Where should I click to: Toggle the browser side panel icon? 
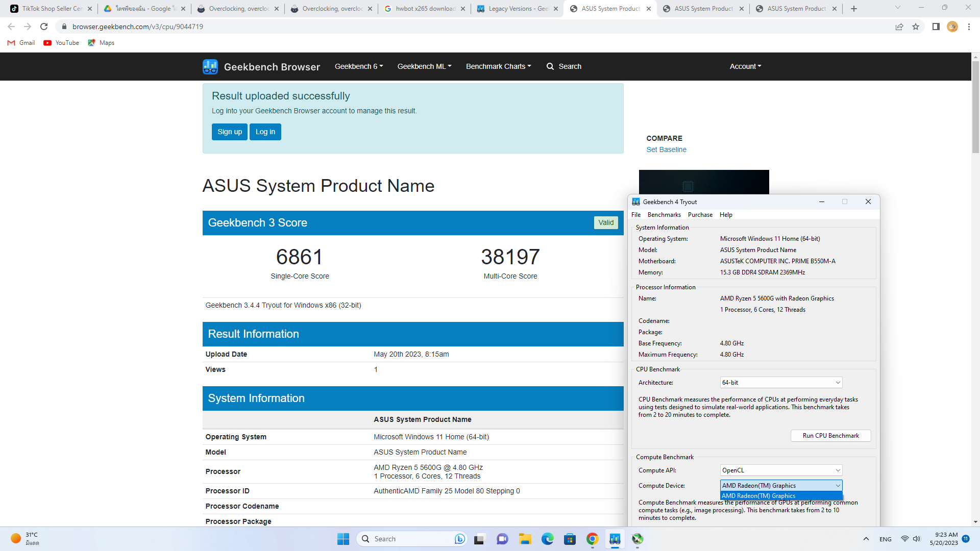click(936, 27)
